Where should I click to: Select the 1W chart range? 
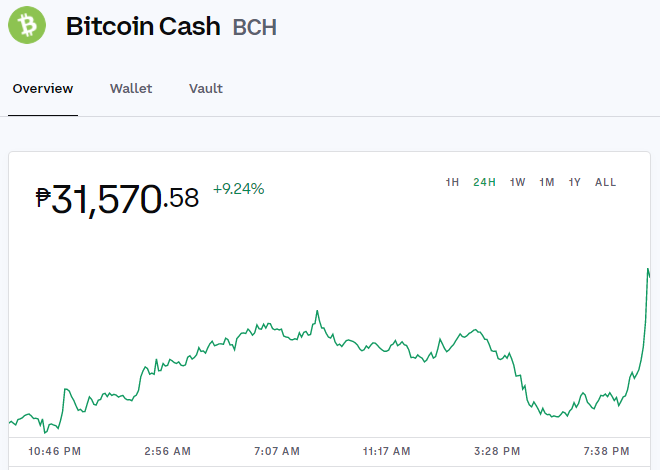pyautogui.click(x=517, y=182)
